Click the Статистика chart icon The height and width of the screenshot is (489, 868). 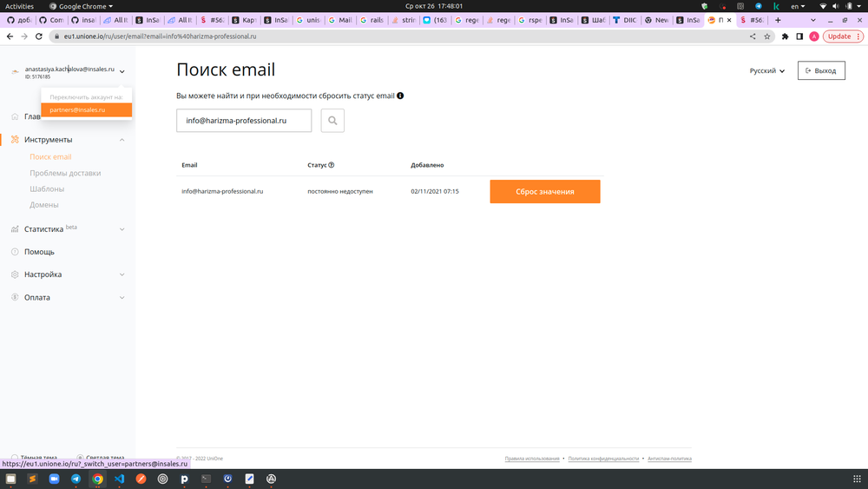coord(15,228)
